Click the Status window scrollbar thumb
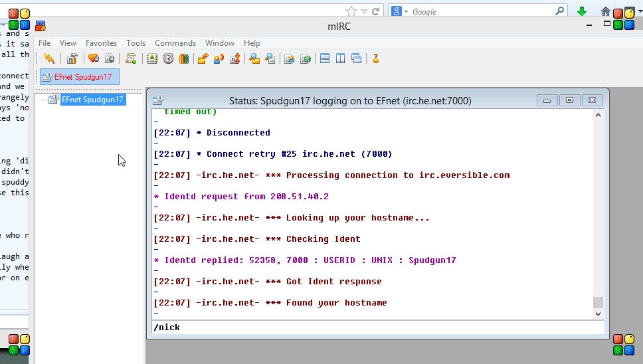This screenshot has width=643, height=364. (x=598, y=302)
